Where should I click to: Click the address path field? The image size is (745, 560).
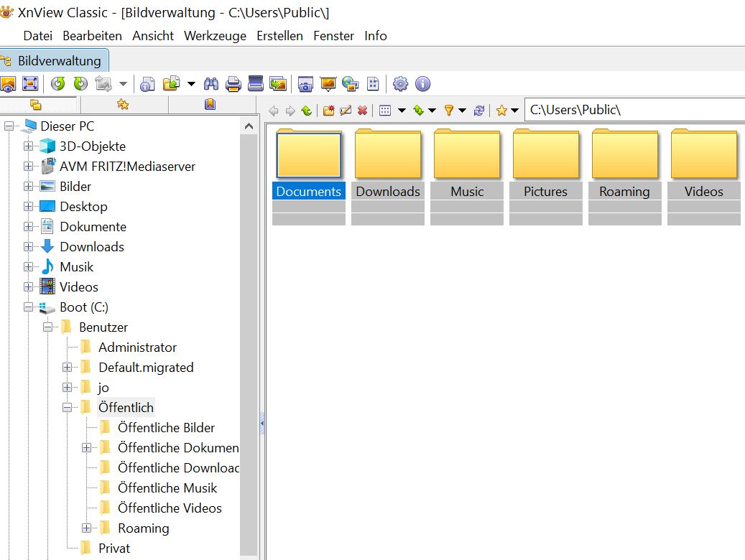tap(632, 110)
